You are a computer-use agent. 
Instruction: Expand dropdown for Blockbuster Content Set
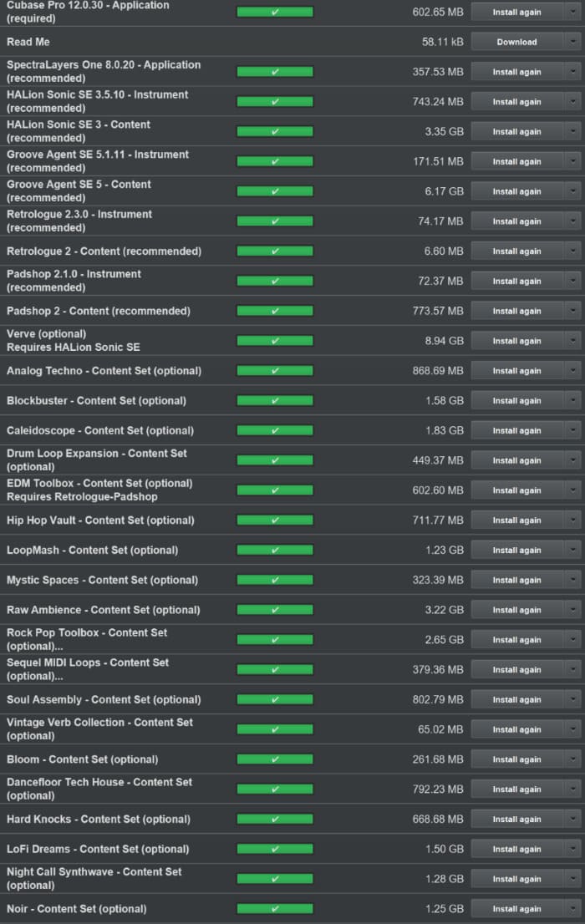point(572,401)
